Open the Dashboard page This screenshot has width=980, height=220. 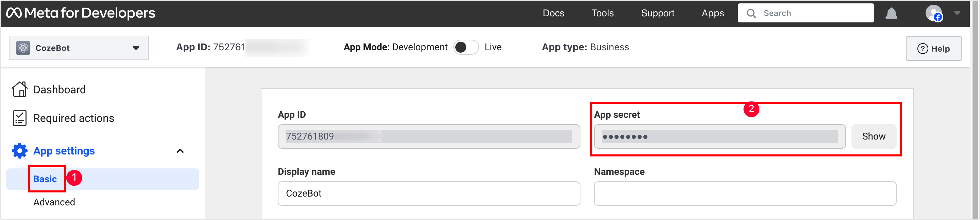[x=60, y=90]
